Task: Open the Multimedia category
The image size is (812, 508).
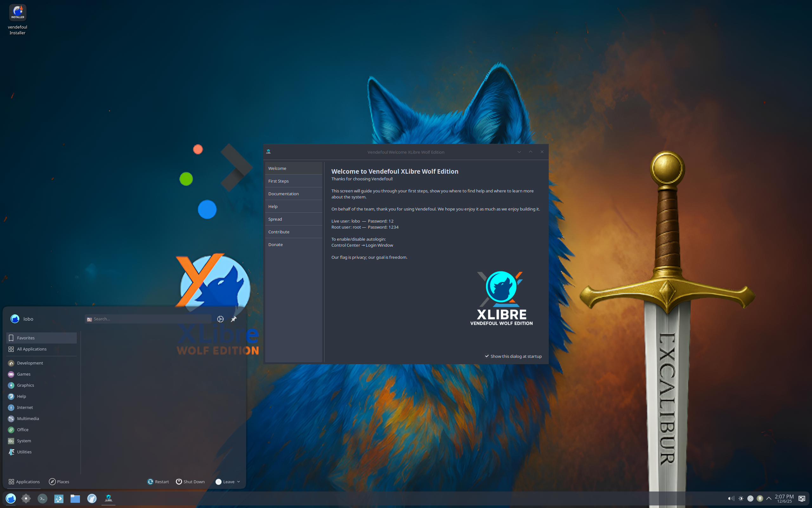Action: click(x=41, y=418)
